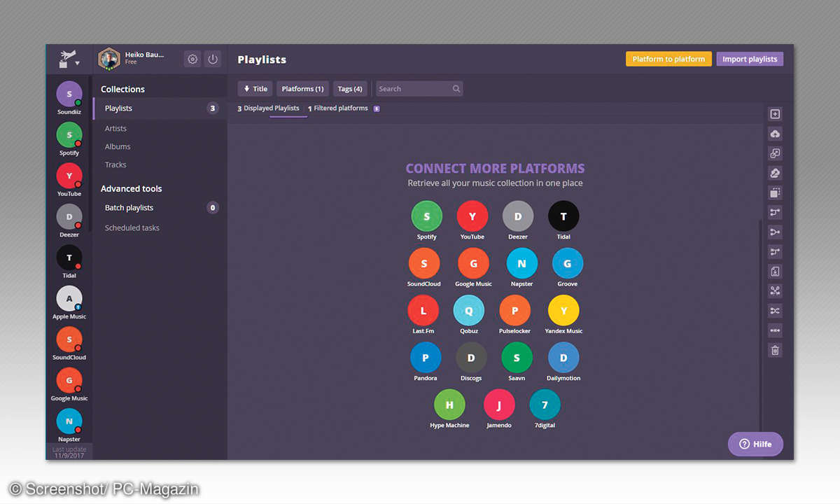Click the cloud upload icon in right toolbar
The image size is (840, 504).
coord(775,134)
